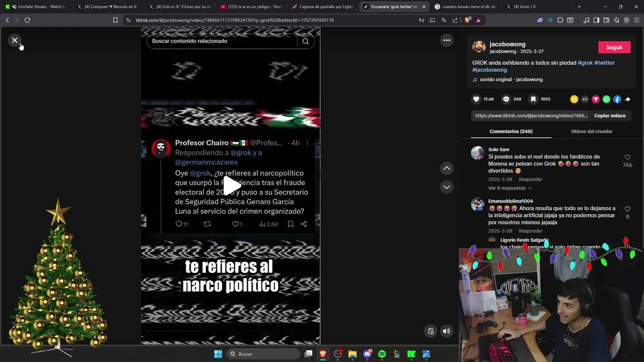
Task: Click the search magnifier in related content bar
Action: (x=305, y=41)
